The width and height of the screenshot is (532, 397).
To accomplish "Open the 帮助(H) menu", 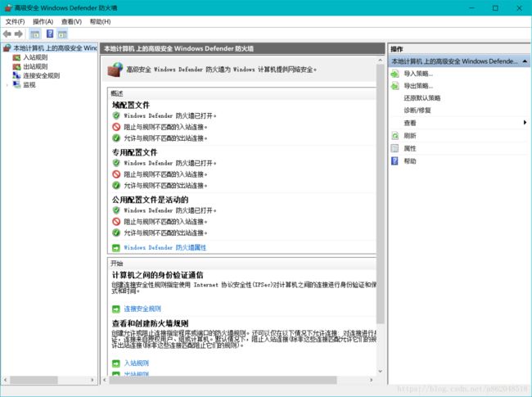I will click(100, 22).
